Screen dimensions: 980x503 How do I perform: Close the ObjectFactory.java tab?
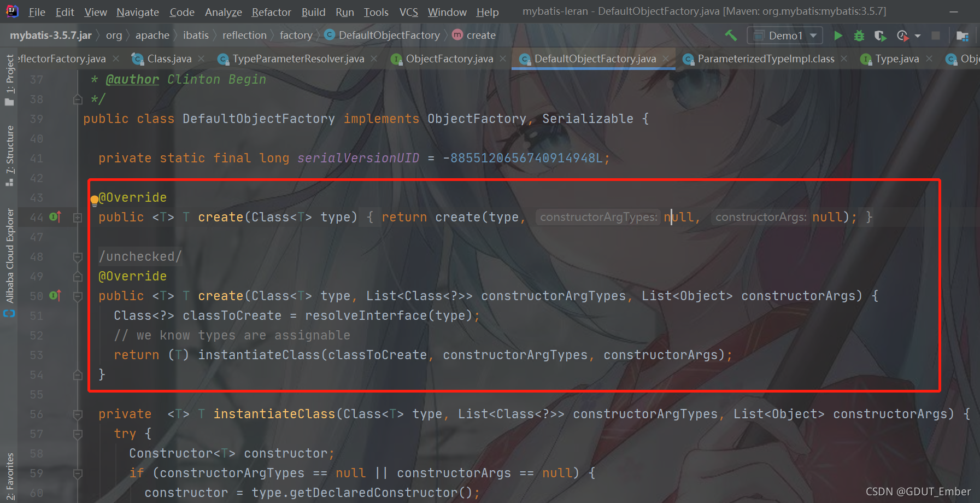pos(503,59)
